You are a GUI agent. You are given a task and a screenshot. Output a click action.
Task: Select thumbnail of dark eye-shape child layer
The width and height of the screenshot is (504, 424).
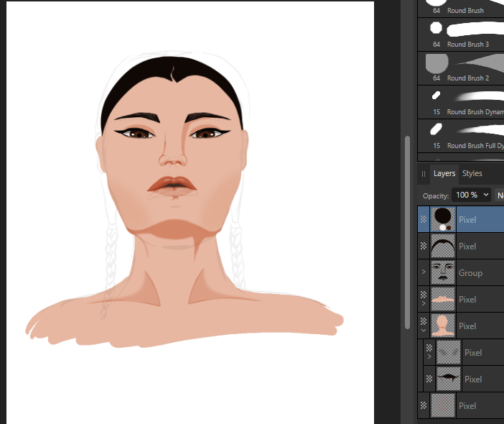coord(449,379)
